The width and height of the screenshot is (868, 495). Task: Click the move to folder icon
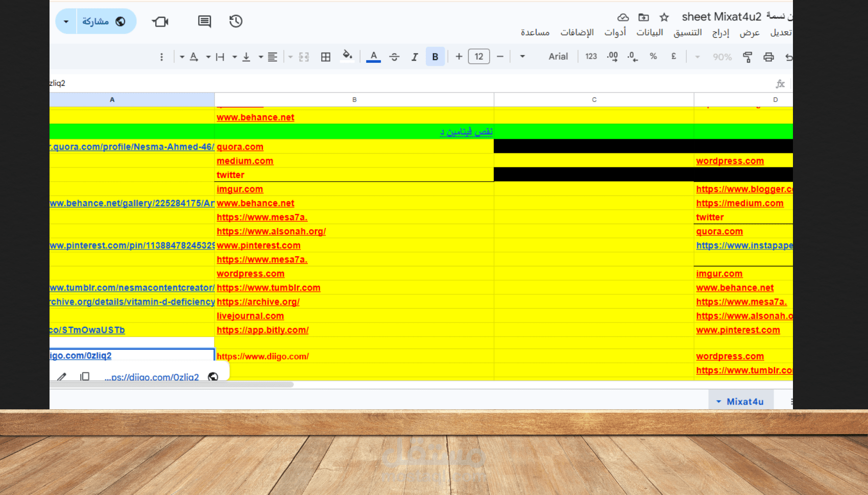pos(644,17)
